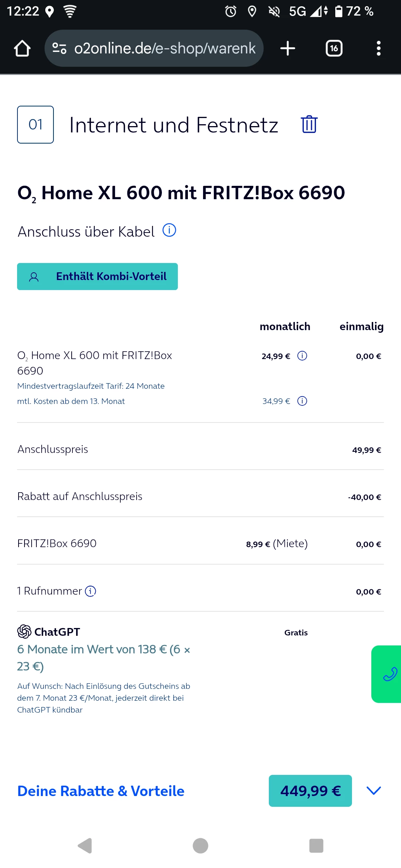The image size is (401, 868).
Task: Tap info icon beside 24,99 € monthly price
Action: coord(302,356)
